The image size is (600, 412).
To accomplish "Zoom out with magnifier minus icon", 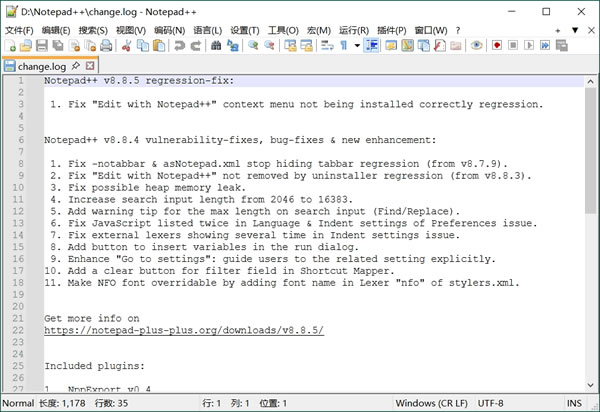I will tap(269, 46).
